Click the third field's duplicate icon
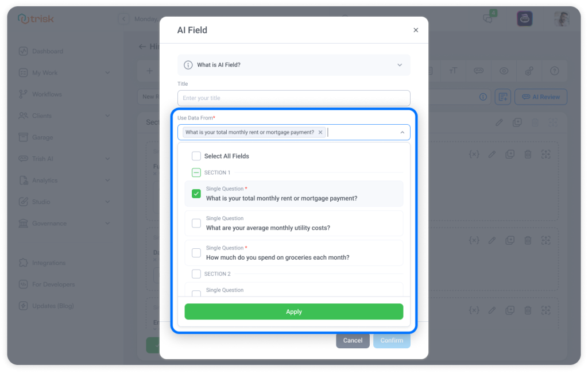This screenshot has width=588, height=373. click(510, 310)
